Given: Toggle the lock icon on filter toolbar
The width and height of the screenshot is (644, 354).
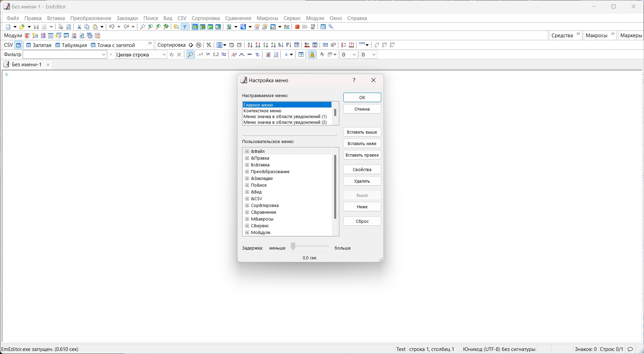Looking at the screenshot, I should (312, 54).
